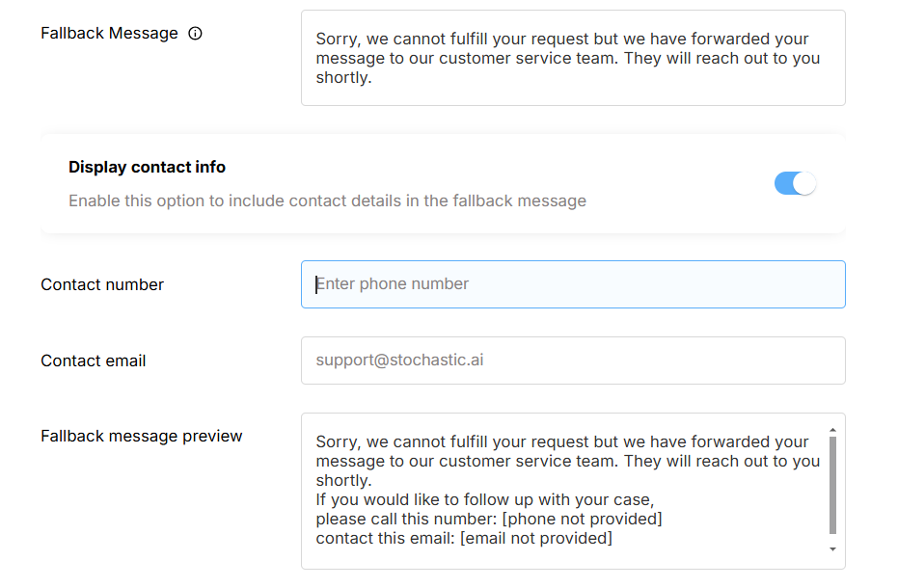Click the "If you would like to follow up" line
Screen dimensions: 898x588
(485, 499)
